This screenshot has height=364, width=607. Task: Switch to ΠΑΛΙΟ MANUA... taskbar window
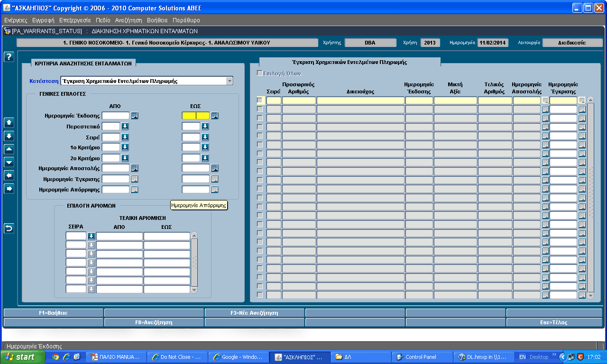click(116, 357)
